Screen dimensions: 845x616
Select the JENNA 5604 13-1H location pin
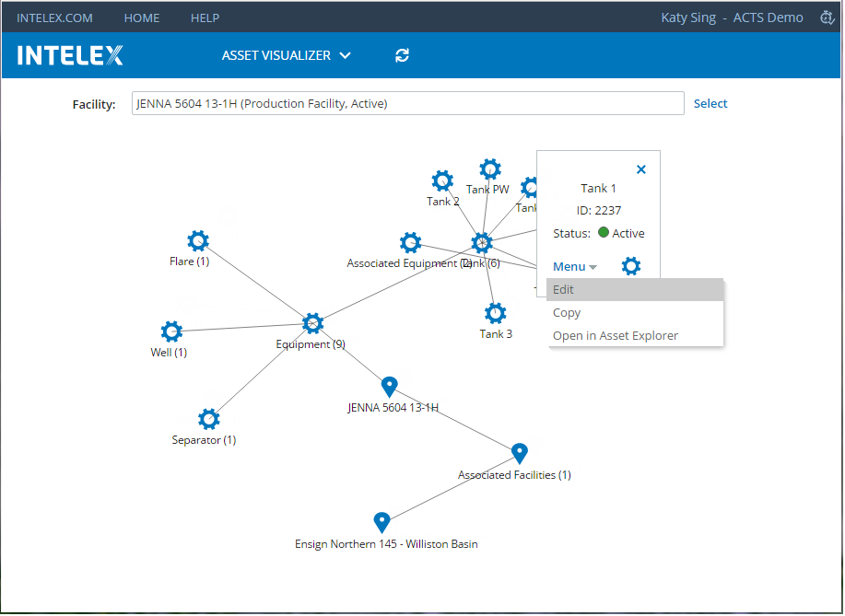[x=389, y=387]
